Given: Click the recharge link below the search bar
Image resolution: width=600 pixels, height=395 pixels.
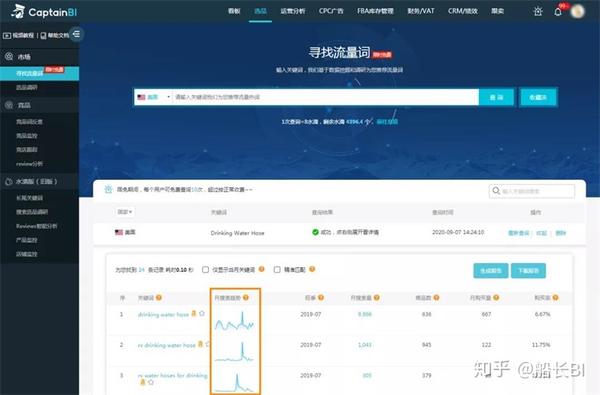Looking at the screenshot, I should pyautogui.click(x=387, y=122).
